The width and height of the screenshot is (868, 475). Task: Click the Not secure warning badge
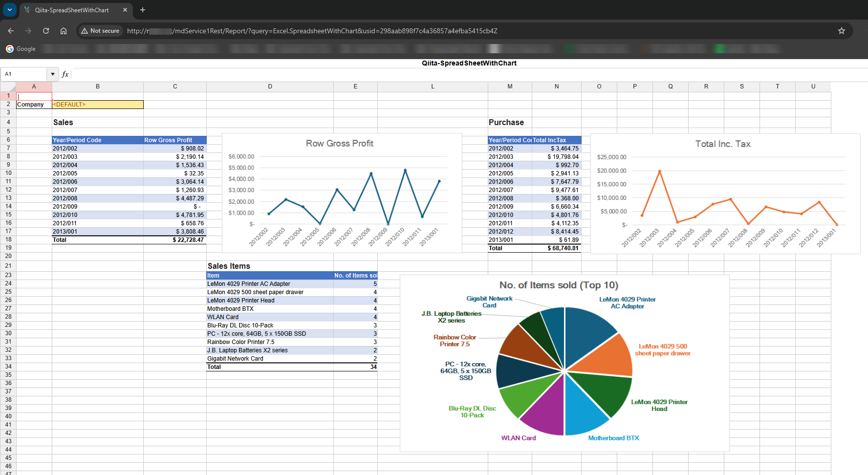pyautogui.click(x=100, y=31)
